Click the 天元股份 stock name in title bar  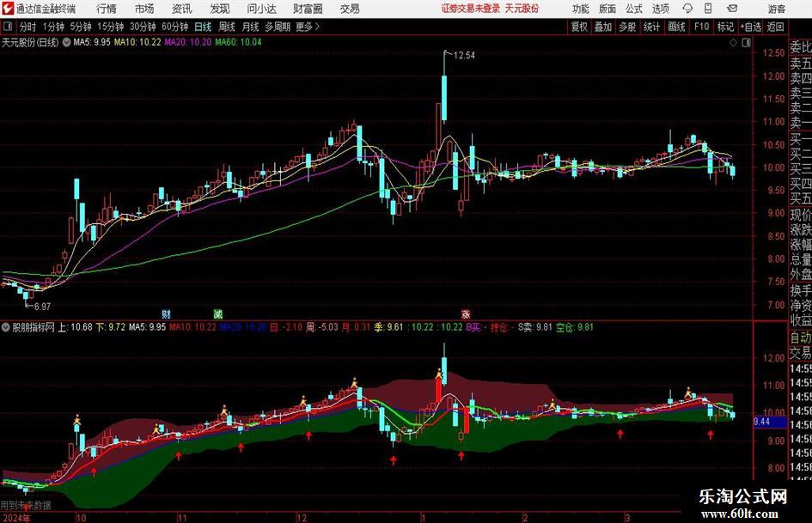tap(522, 9)
